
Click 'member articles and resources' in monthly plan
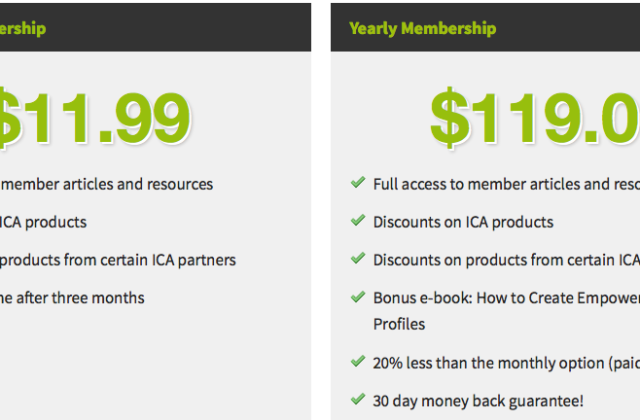pyautogui.click(x=107, y=184)
